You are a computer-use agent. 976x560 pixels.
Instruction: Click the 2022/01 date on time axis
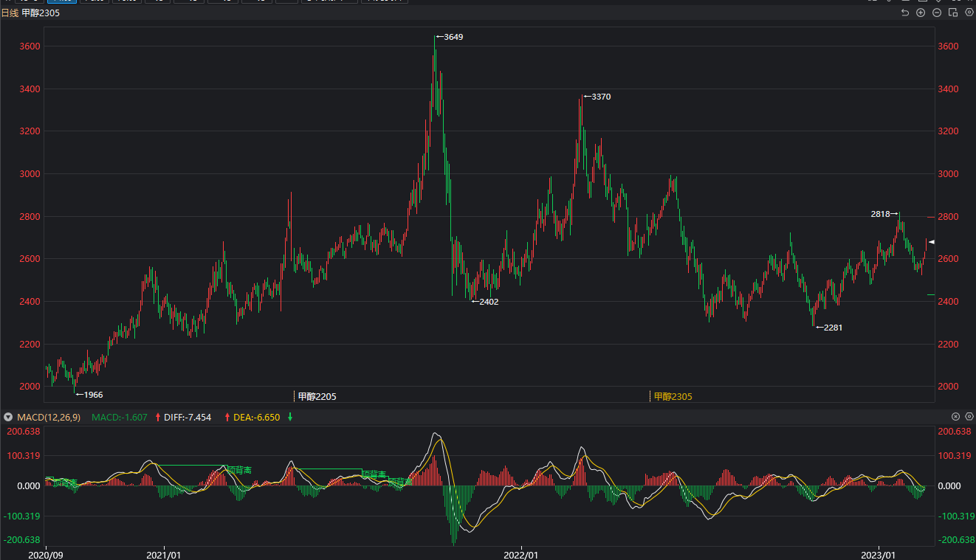(520, 554)
